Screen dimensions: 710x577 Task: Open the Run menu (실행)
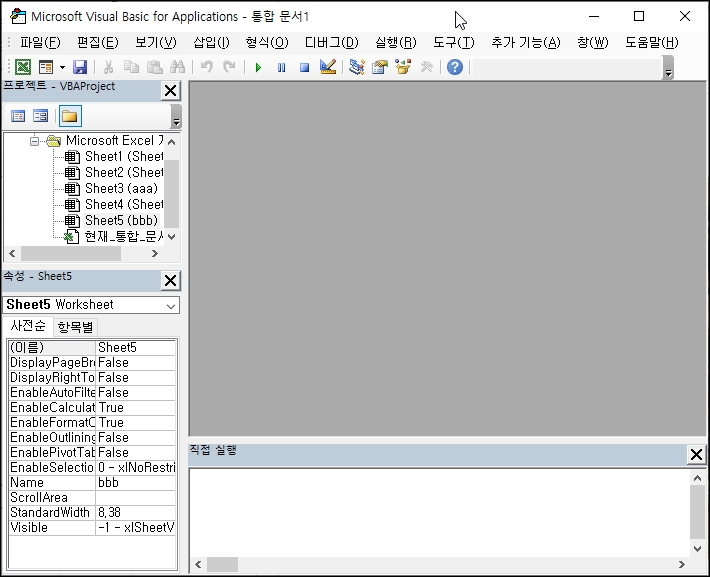[395, 43]
